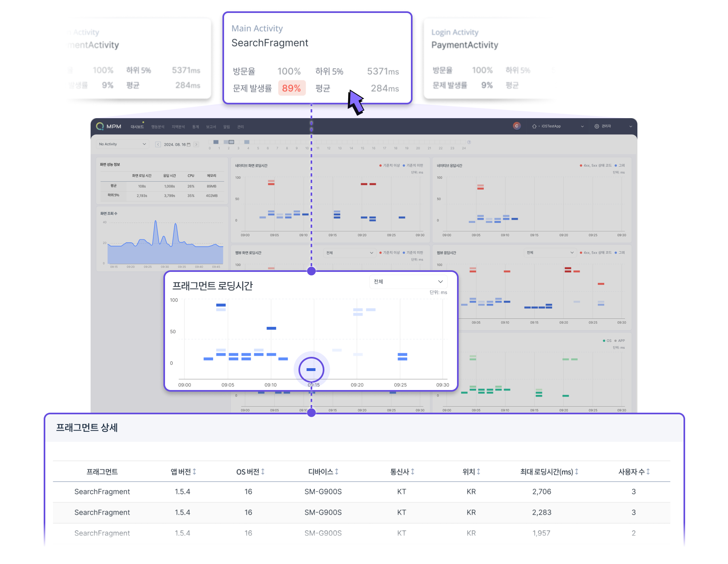The width and height of the screenshot is (728, 564).
Task: Open the No Activity dropdown
Action: (123, 144)
